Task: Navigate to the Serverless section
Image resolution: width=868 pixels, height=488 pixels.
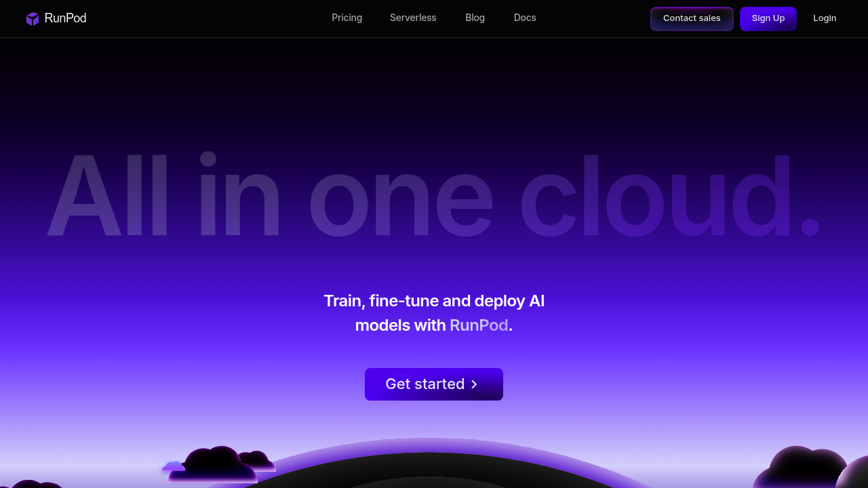Action: (x=413, y=18)
